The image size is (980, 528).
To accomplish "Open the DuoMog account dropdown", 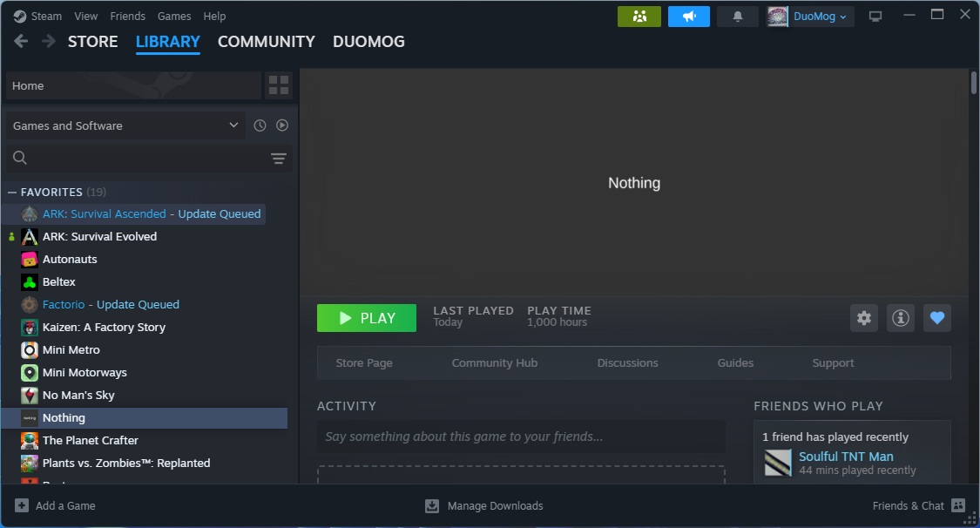I will (809, 17).
